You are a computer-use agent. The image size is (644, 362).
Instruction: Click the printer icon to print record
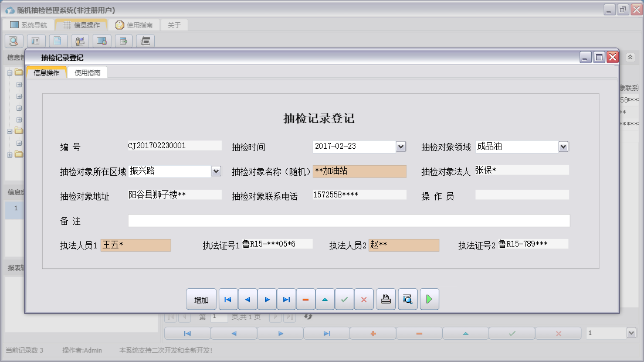pos(386,299)
